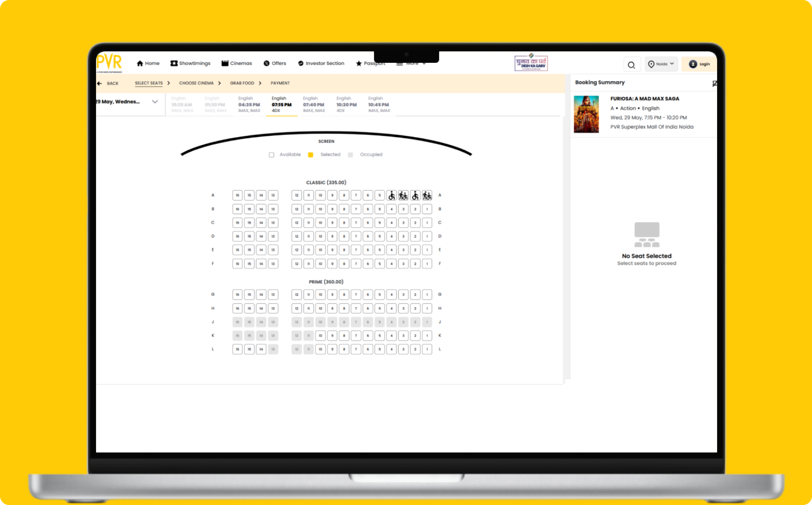Select seat G1 in Prime

427,294
